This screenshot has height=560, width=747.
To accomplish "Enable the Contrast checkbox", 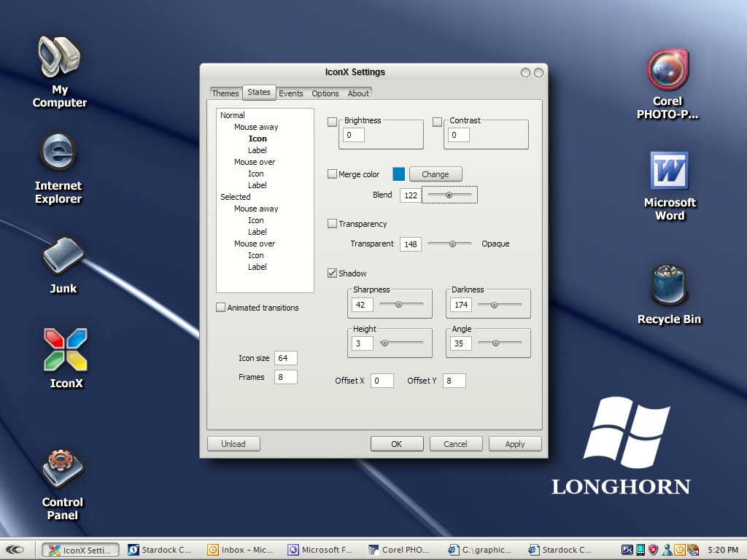I will pos(438,122).
